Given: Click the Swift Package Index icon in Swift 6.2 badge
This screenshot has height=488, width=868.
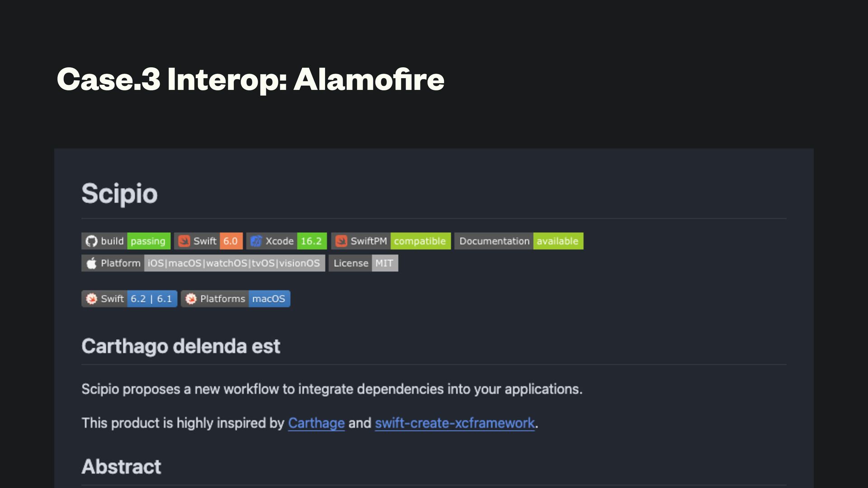Looking at the screenshot, I should pyautogui.click(x=91, y=299).
